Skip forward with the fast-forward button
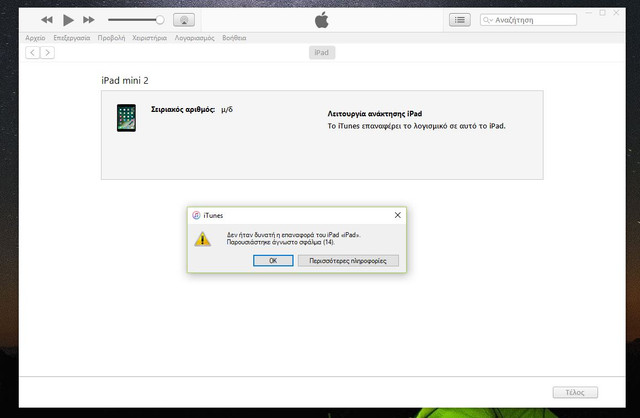This screenshot has width=640, height=418. [89, 20]
